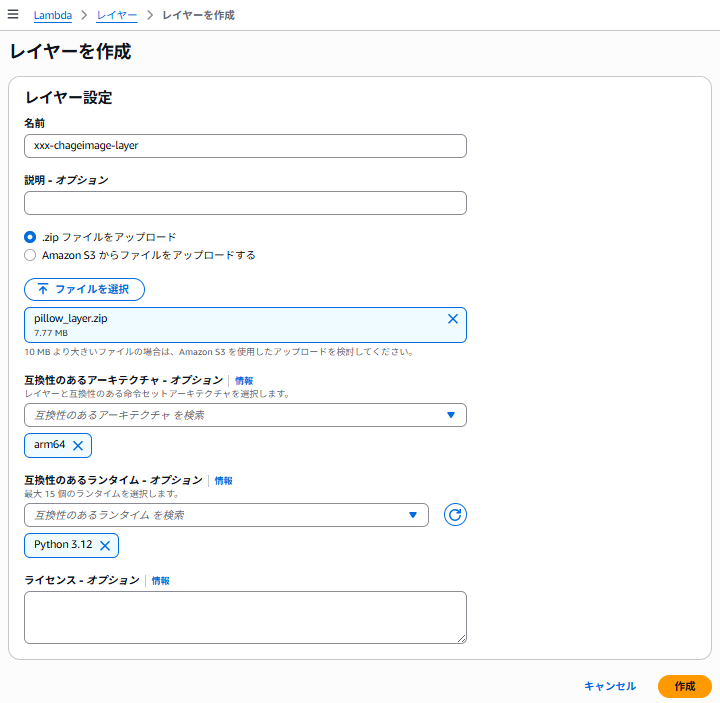
Task: Open 情報 link for compatible architectures
Action: [244, 381]
